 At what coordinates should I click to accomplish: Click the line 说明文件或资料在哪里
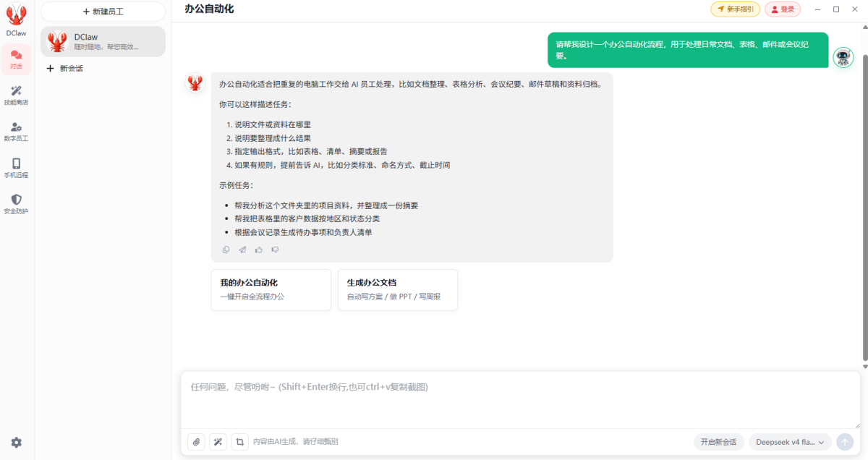pos(273,124)
